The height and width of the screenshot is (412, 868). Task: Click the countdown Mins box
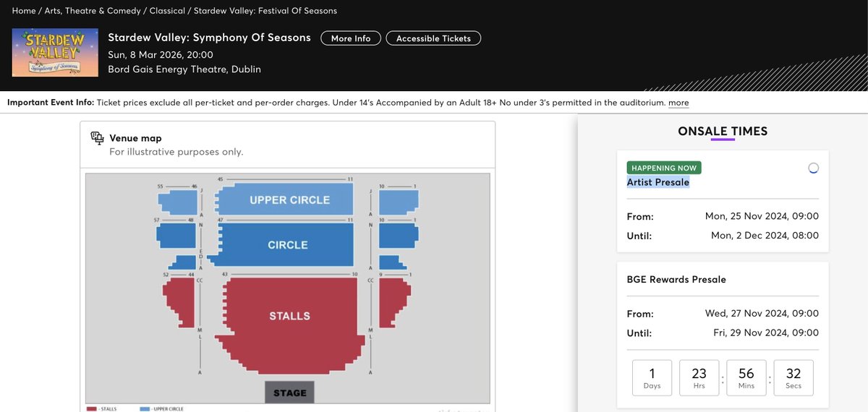(x=746, y=378)
